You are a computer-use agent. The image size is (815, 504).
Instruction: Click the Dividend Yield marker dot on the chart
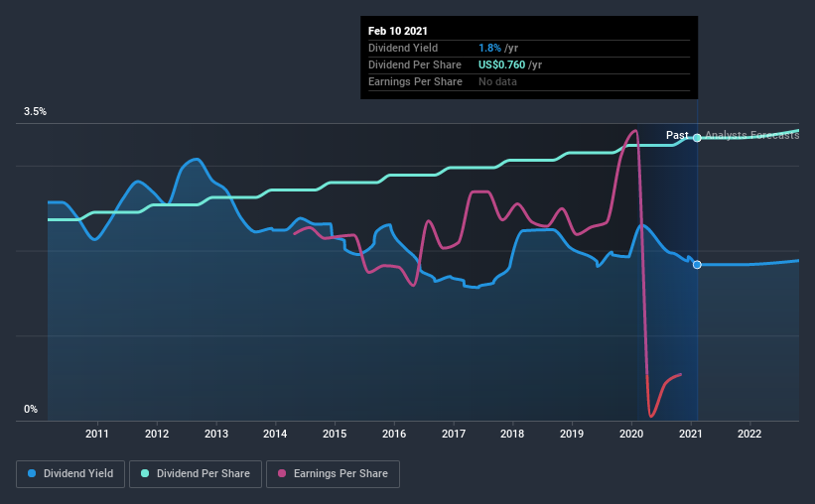click(x=697, y=265)
